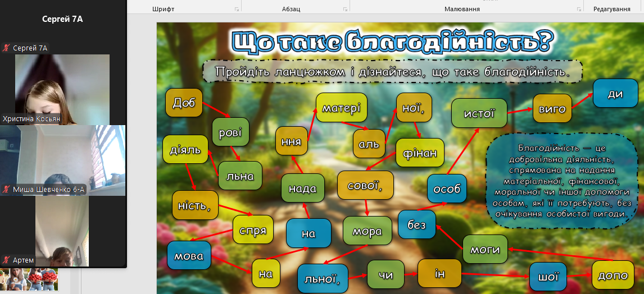The image size is (644, 294).
Task: Click the muted mic icon beside Миша Шевченко 6-А
Action: coord(7,190)
